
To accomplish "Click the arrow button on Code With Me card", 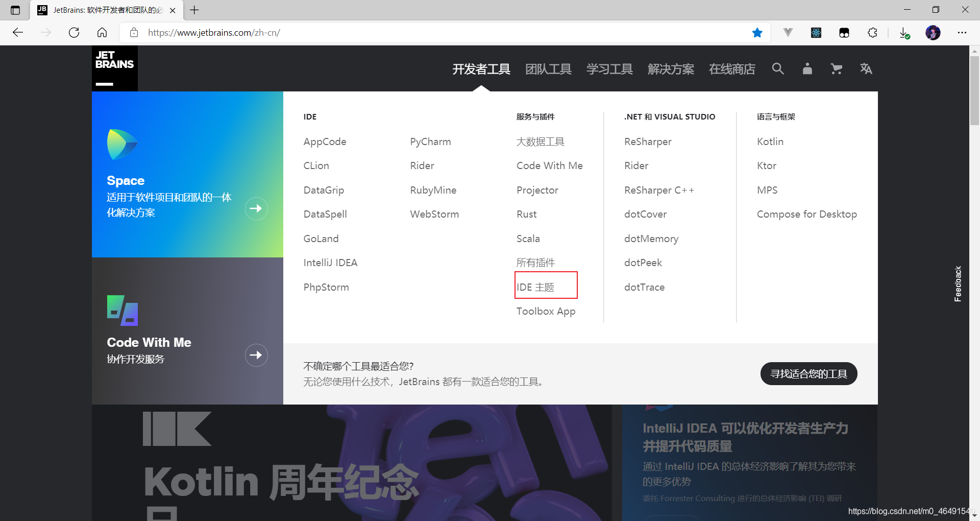I will pos(256,355).
